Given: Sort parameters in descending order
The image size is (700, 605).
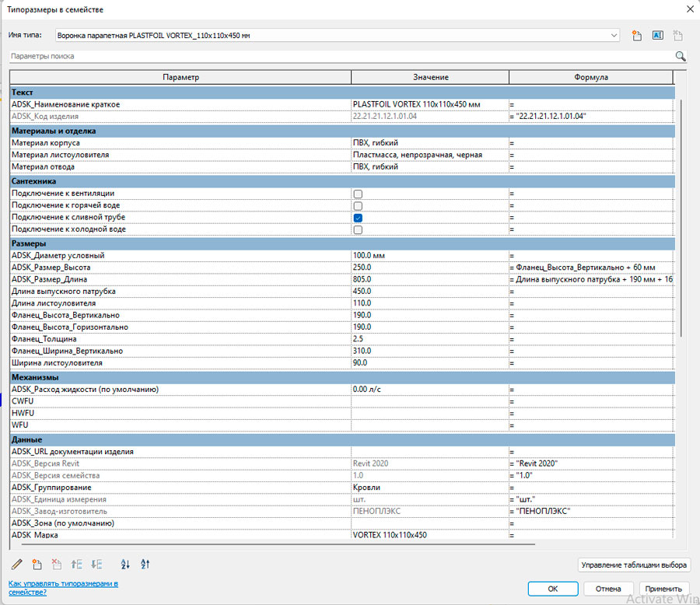Looking at the screenshot, I should tap(145, 565).
